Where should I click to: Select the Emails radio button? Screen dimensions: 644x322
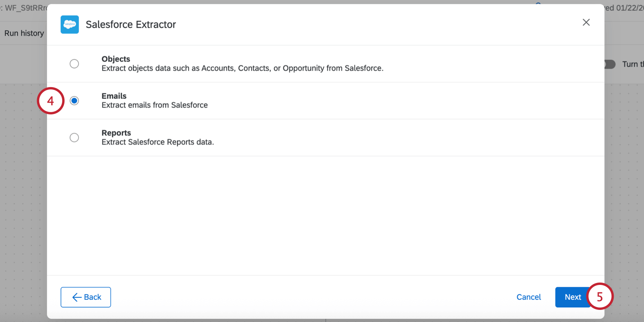(x=74, y=100)
